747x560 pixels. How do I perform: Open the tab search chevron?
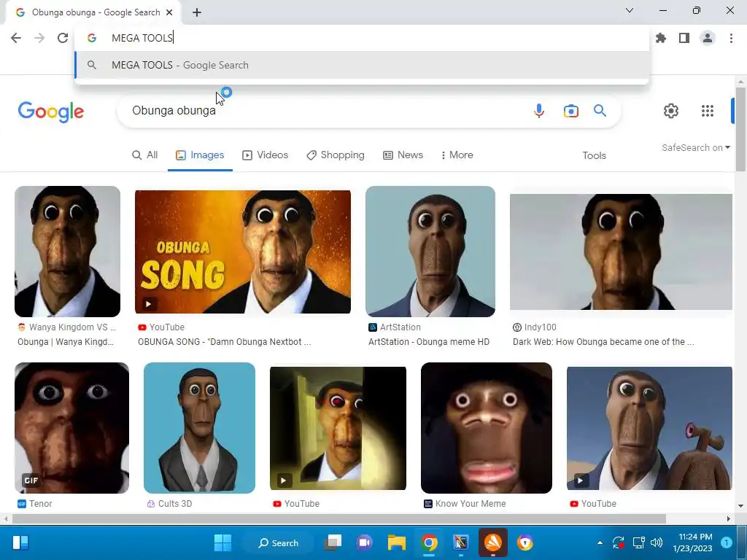click(x=630, y=10)
